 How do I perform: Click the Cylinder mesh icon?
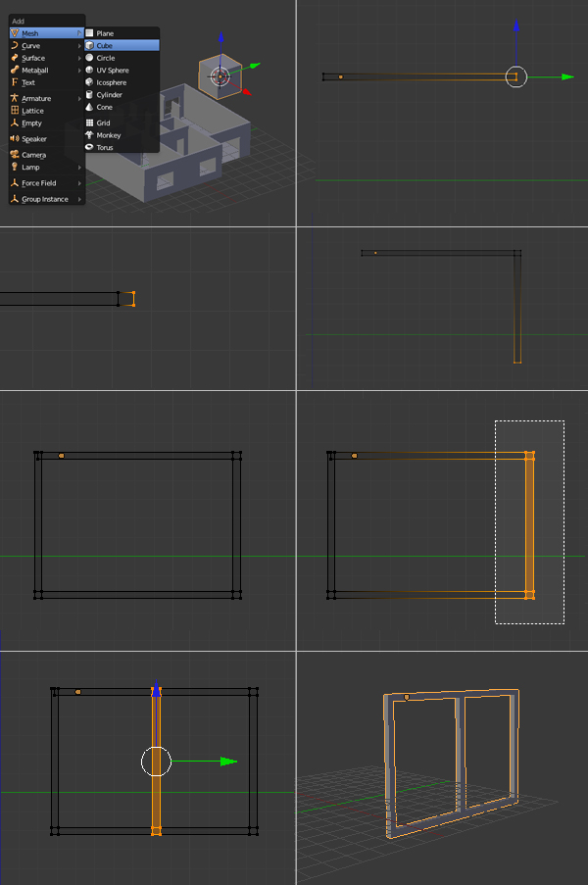pyautogui.click(x=89, y=95)
